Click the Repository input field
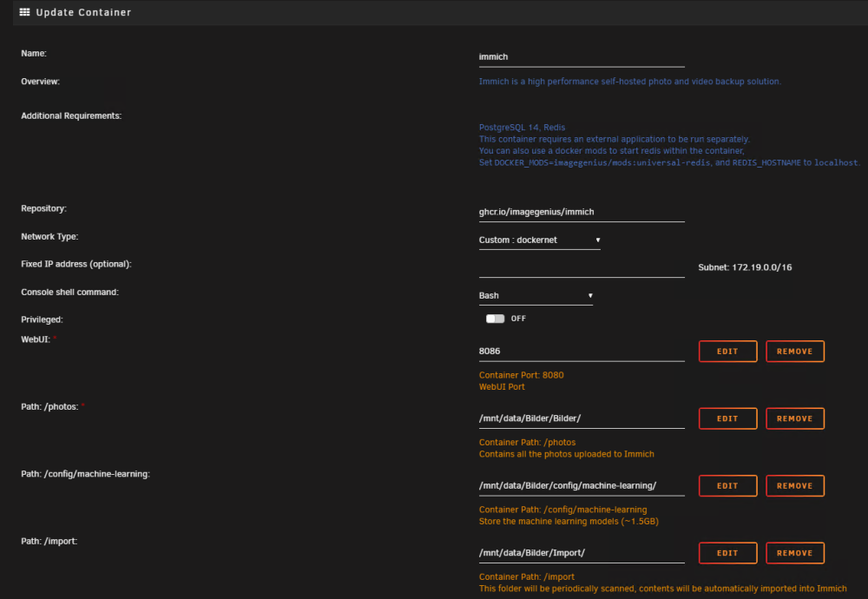Screen dimensions: 868x599 [582, 212]
